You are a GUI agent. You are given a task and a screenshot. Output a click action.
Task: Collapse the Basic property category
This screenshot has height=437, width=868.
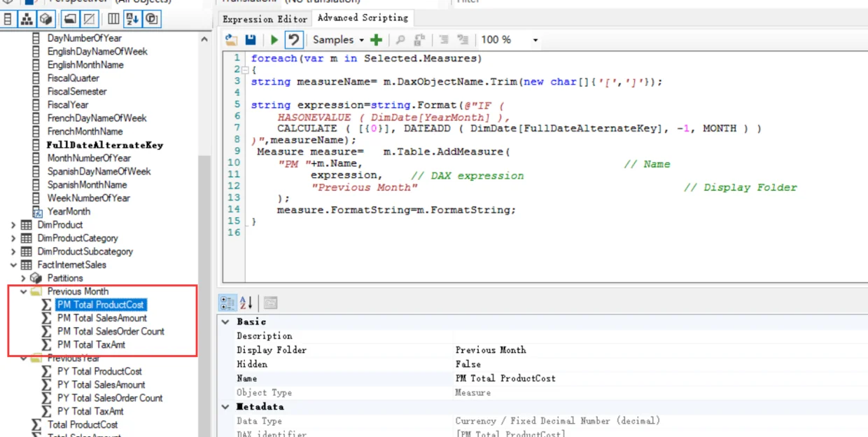(225, 321)
